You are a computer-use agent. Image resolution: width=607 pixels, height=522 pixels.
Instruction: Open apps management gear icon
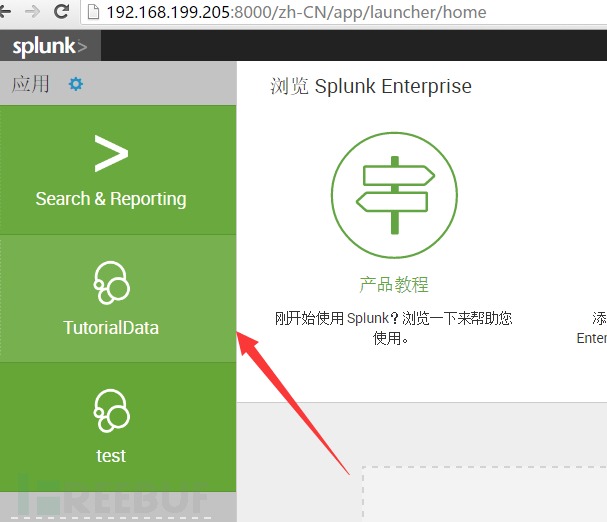pos(75,84)
